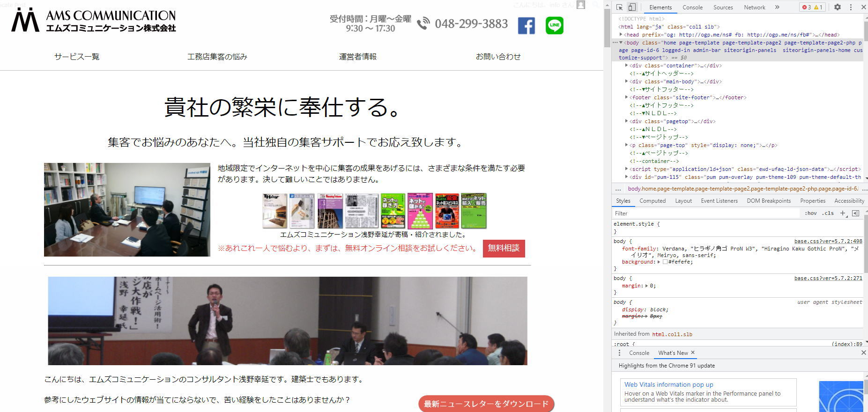This screenshot has height=412, width=868.
Task: Open the (index):89 source link
Action: pos(847,344)
